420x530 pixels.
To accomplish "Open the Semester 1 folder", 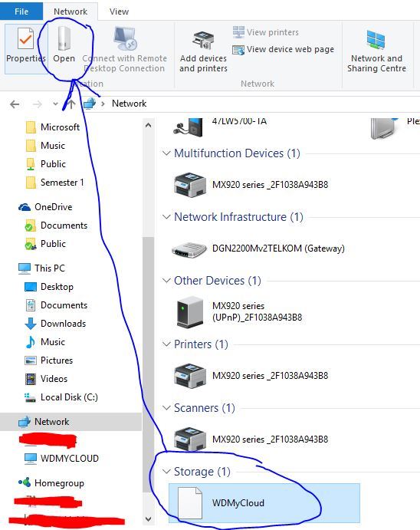I will tap(55, 183).
